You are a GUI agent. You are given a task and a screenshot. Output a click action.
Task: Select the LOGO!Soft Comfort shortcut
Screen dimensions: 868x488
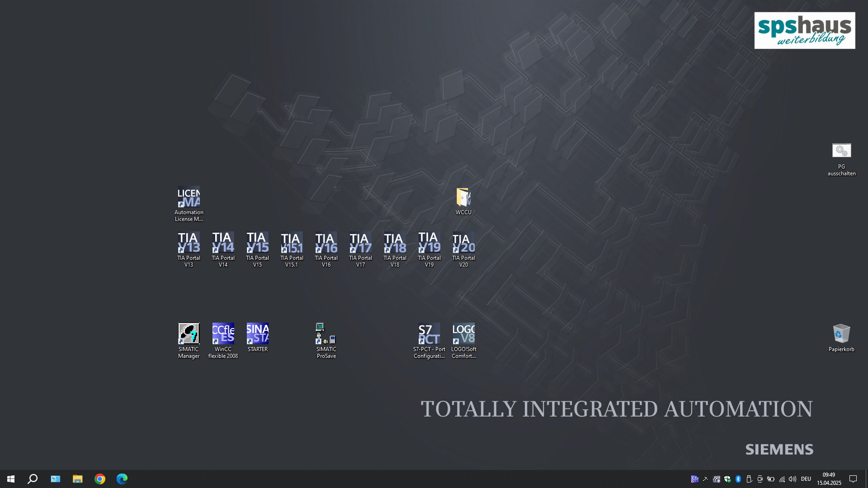(x=463, y=341)
